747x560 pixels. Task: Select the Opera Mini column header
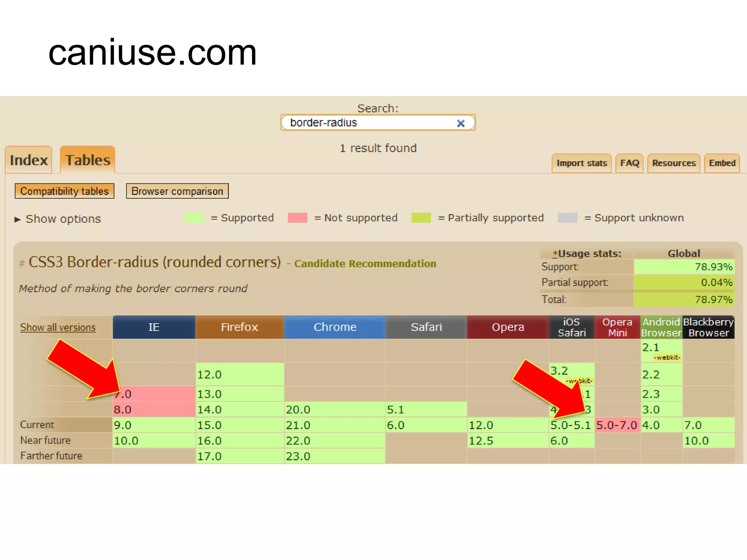pos(618,327)
